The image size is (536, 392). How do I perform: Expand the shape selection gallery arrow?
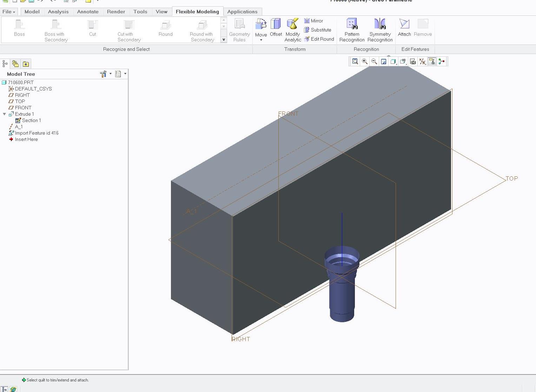(x=224, y=40)
